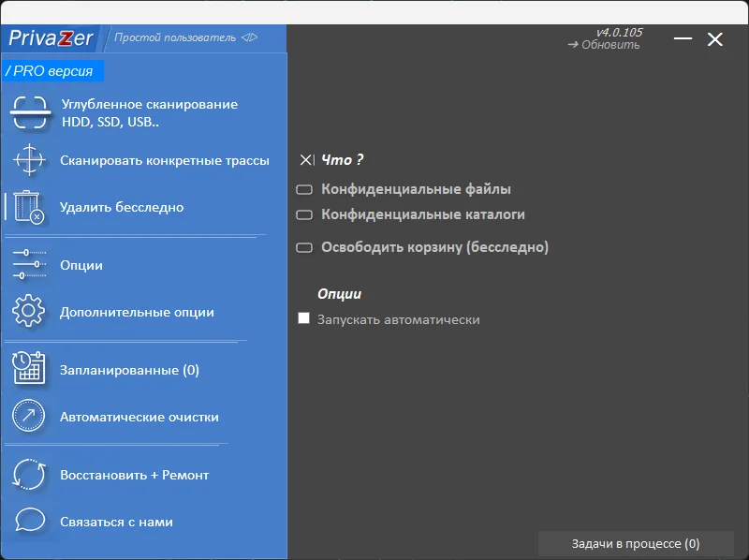
Task: Click the crosshair icon for scanning specific traces
Action: pyautogui.click(x=30, y=160)
